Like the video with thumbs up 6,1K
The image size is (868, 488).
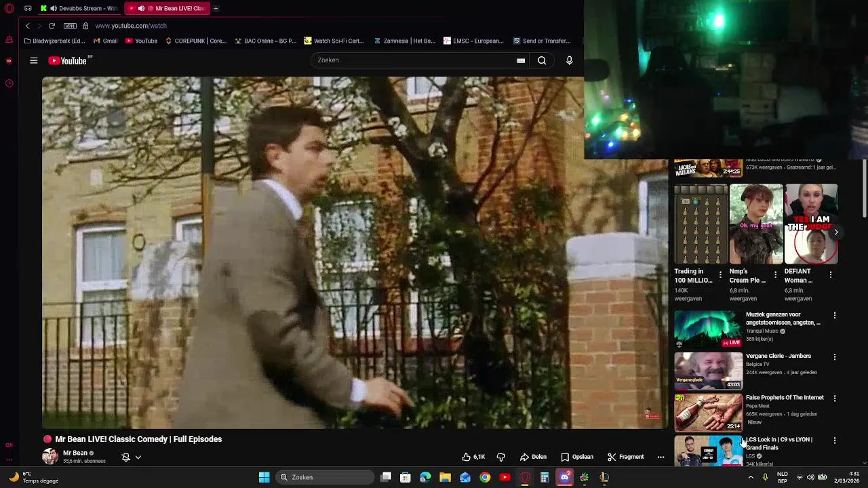pos(473,457)
